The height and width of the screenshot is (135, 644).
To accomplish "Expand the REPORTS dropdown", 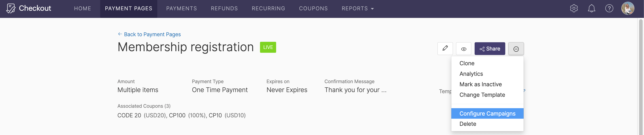I will coord(358,8).
